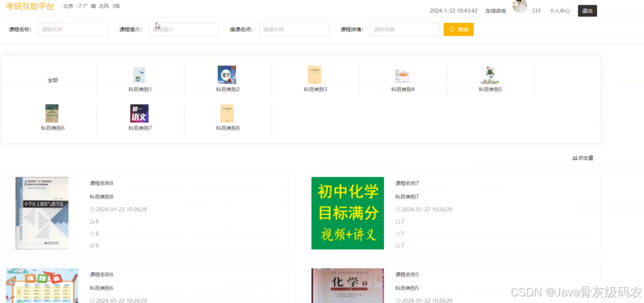Select the 全部 category filter
This screenshot has height=303, width=644.
[52, 80]
